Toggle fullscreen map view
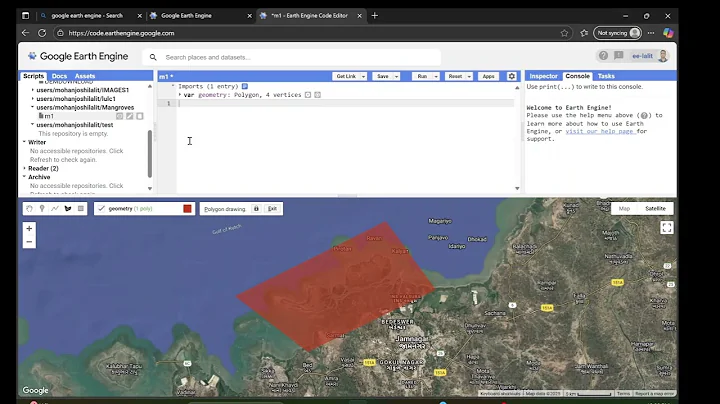720x404 pixels. click(667, 228)
